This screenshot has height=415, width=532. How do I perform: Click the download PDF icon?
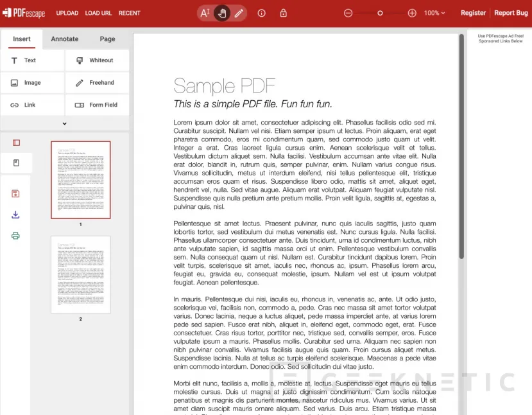[x=15, y=215]
